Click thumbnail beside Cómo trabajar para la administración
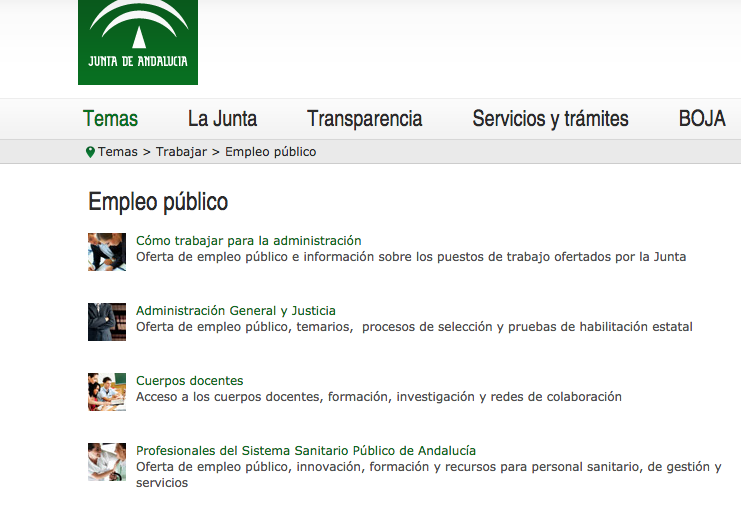The width and height of the screenshot is (741, 514). coord(107,252)
